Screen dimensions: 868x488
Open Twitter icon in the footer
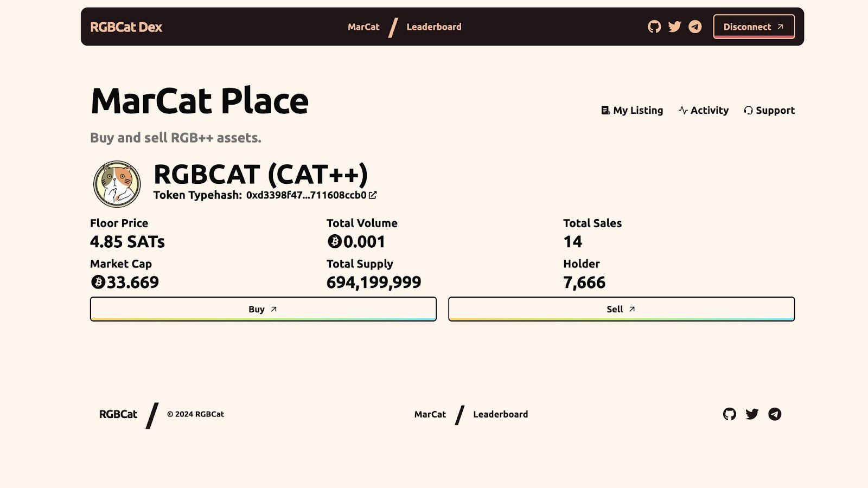[x=752, y=414]
